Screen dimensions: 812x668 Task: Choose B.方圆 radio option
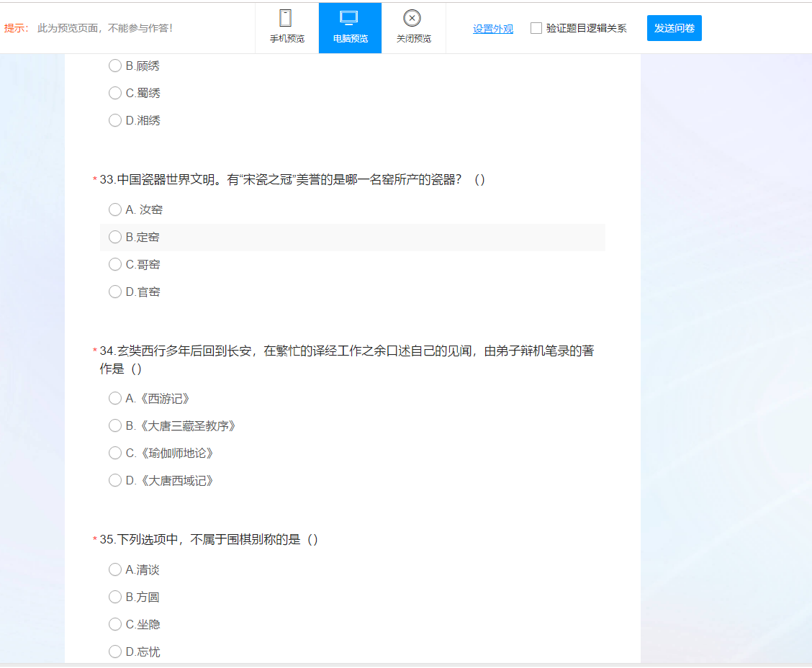115,597
